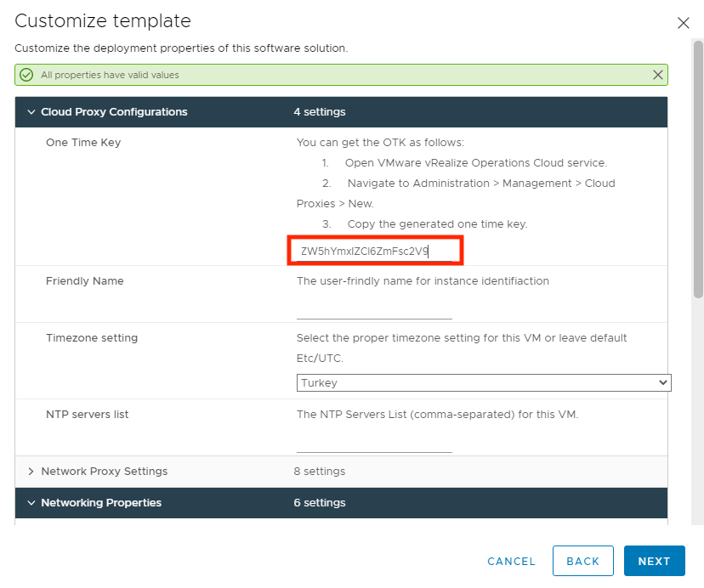704x588 pixels.
Task: Collapse Networking Properties chevron
Action: tap(31, 503)
